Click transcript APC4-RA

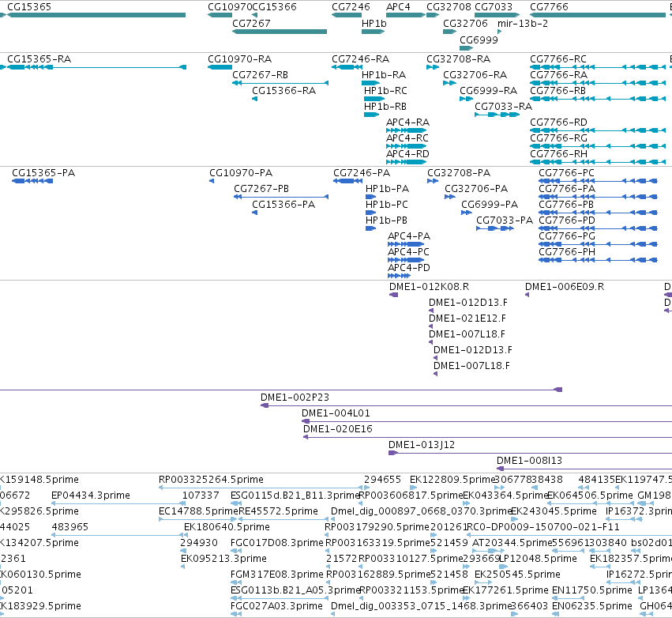[407, 130]
